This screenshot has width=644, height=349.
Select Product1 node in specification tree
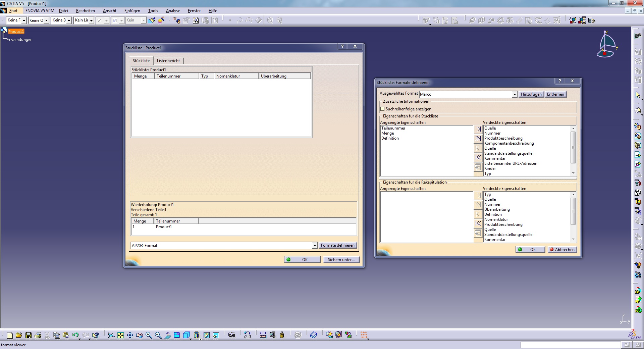pyautogui.click(x=16, y=32)
